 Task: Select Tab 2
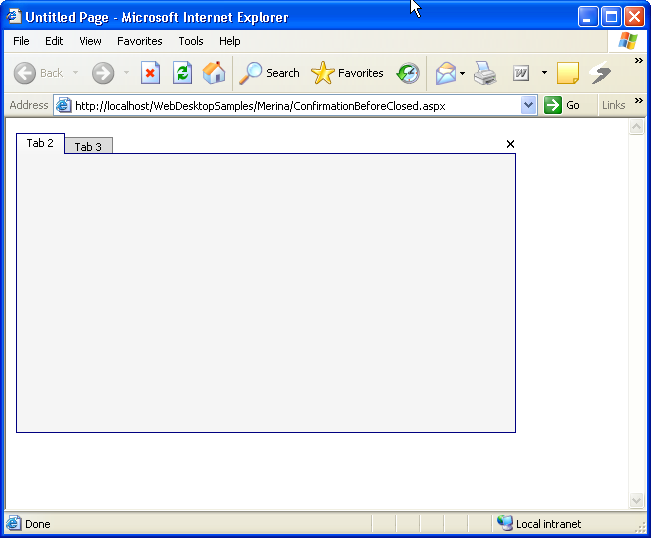pyautogui.click(x=40, y=144)
